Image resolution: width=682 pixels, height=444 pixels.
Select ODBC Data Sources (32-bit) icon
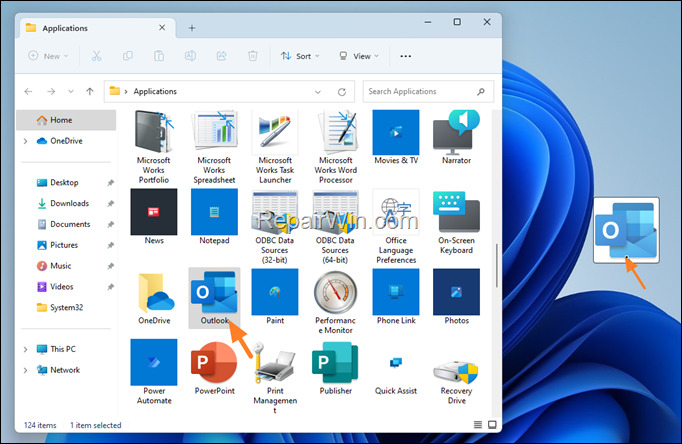point(275,212)
